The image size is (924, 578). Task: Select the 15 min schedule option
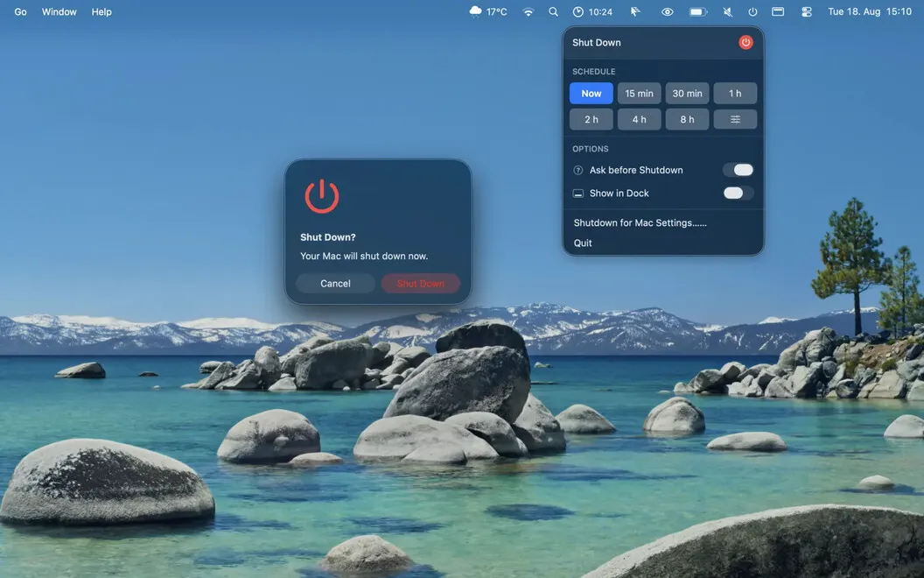tap(639, 93)
